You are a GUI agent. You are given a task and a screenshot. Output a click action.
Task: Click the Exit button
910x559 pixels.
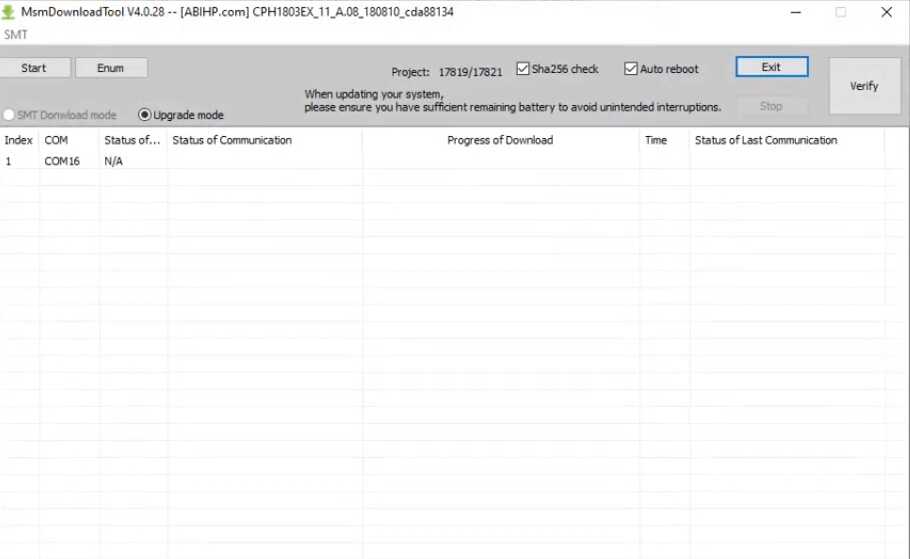(771, 67)
